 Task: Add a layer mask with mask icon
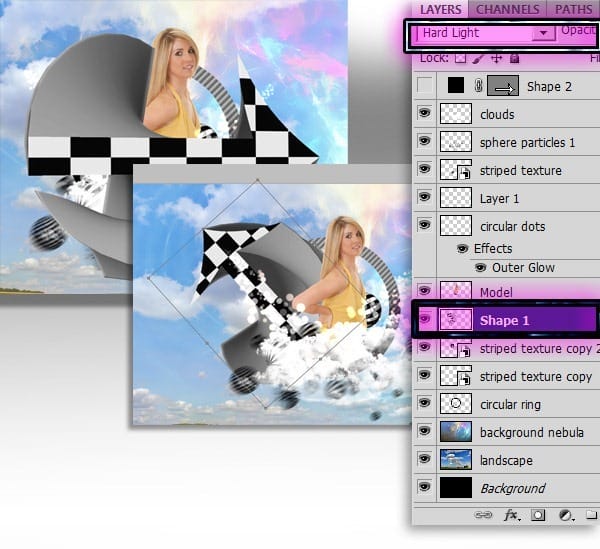[538, 516]
